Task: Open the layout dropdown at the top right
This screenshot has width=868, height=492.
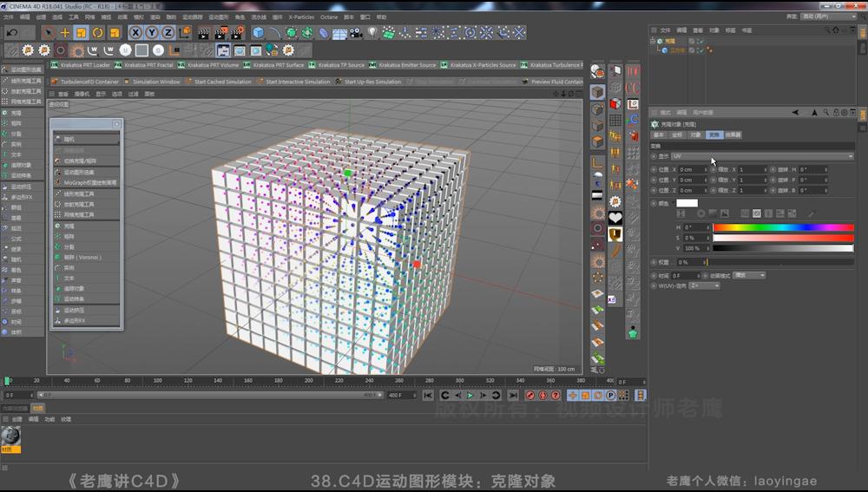Action: pyautogui.click(x=828, y=16)
